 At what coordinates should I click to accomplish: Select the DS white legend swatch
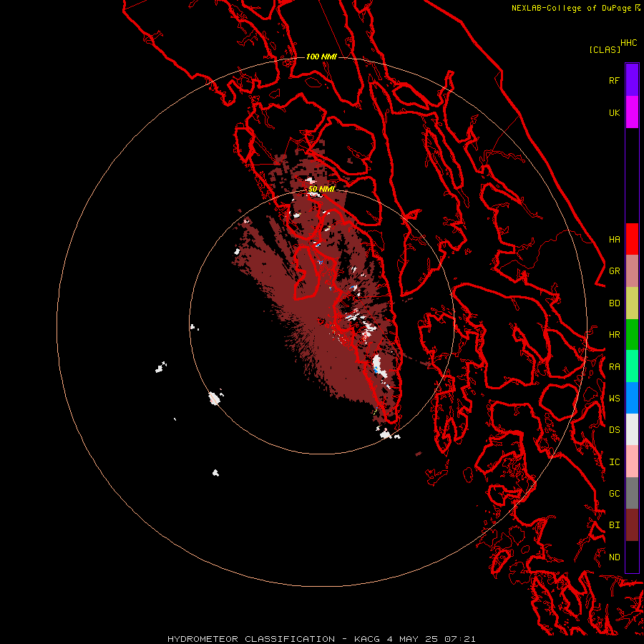click(x=632, y=429)
